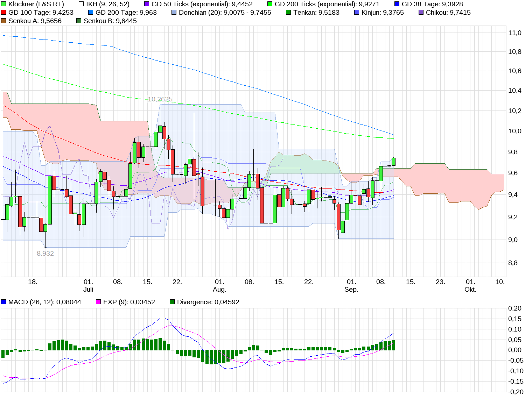
Task: Click the '18.' date axis label
Action: click(x=33, y=282)
